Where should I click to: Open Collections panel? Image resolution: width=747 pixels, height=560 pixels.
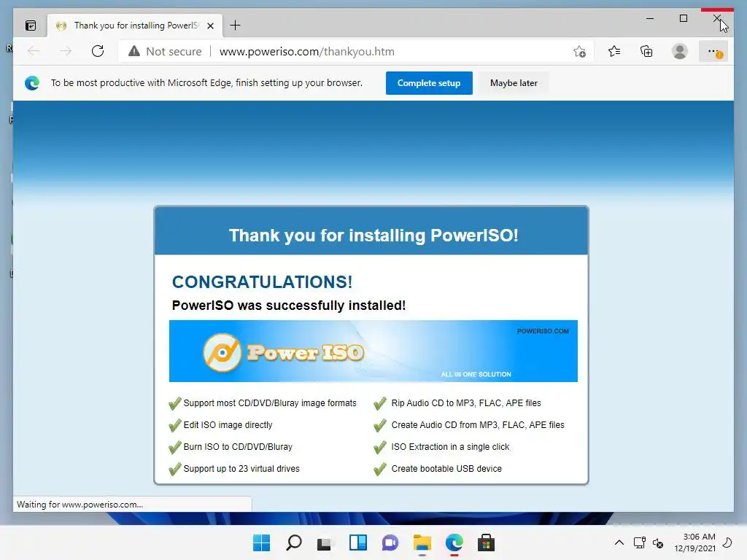coord(646,51)
